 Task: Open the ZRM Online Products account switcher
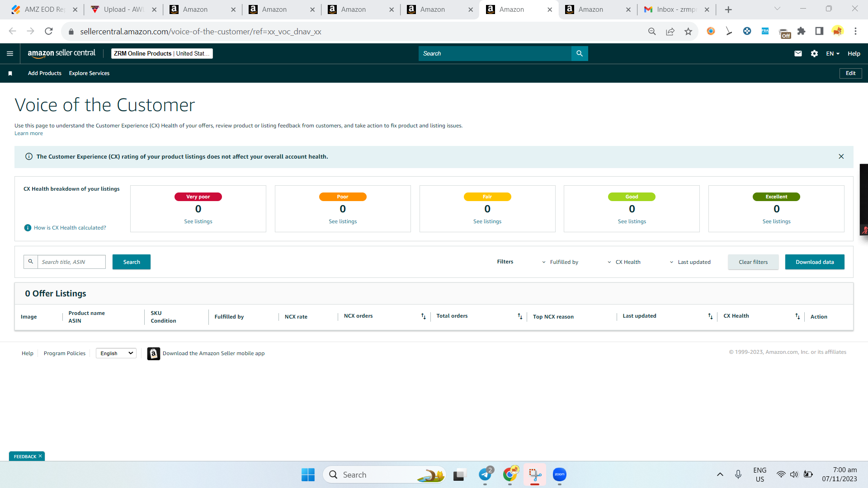coord(162,53)
